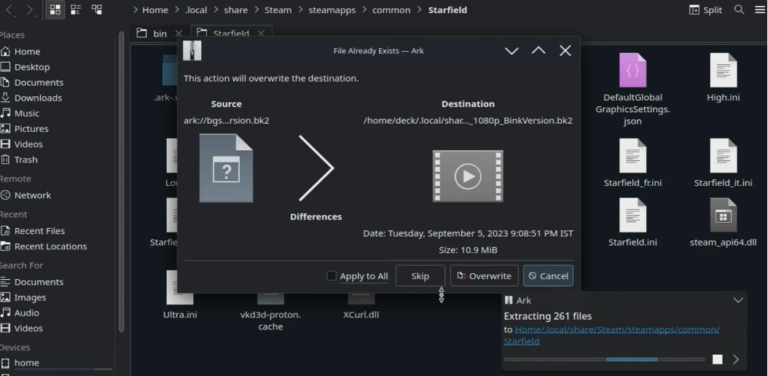
Task: Switch to details tree view mode
Action: pos(97,10)
